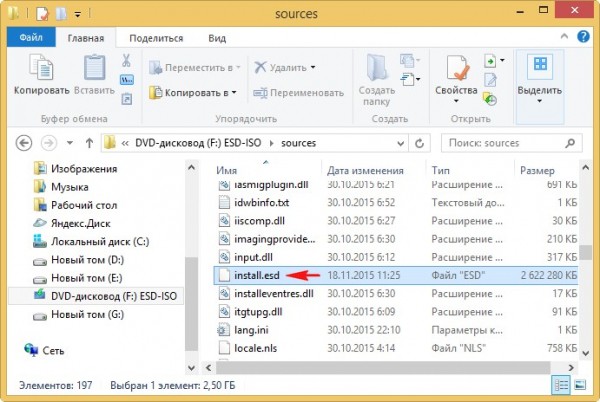
Task: Click the History icon in Открыть group
Action: pos(490,99)
